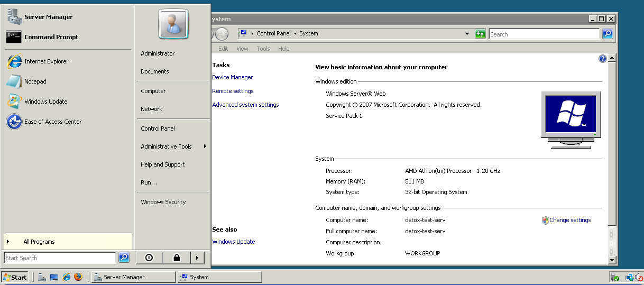Open Windows Update under See also

[233, 242]
